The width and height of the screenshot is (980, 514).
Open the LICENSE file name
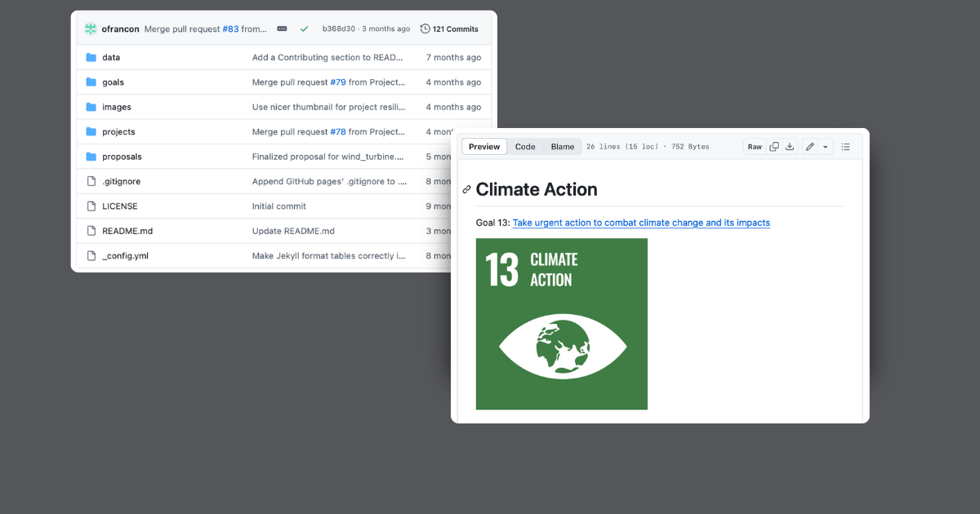click(120, 206)
